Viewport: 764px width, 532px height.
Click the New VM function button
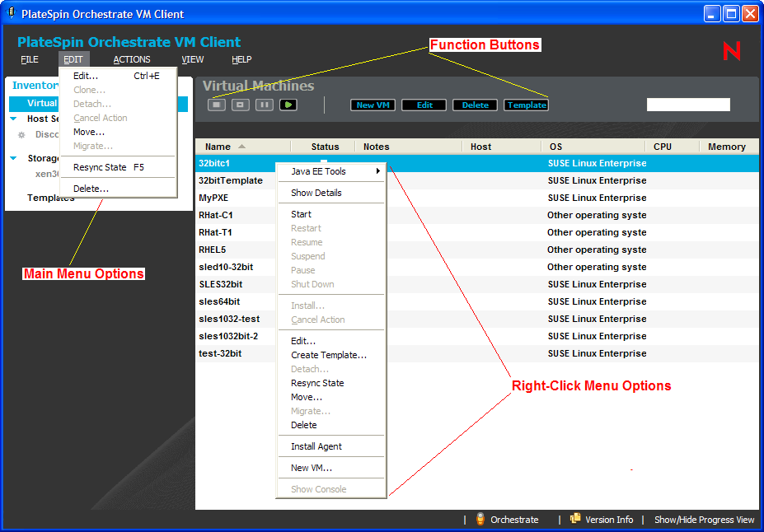coord(373,105)
